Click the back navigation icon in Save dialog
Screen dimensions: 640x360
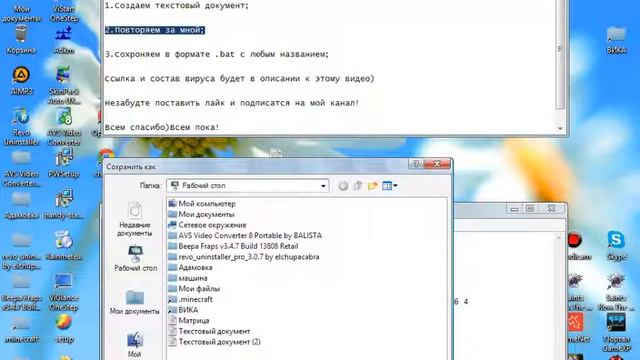[x=343, y=186]
